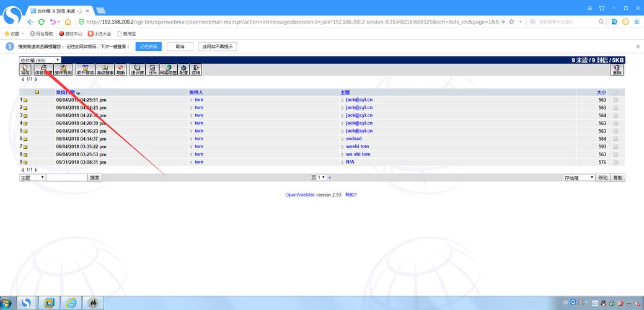Tick checkbox for 04:20:39 pm message
The width and height of the screenshot is (644, 310).
[615, 123]
